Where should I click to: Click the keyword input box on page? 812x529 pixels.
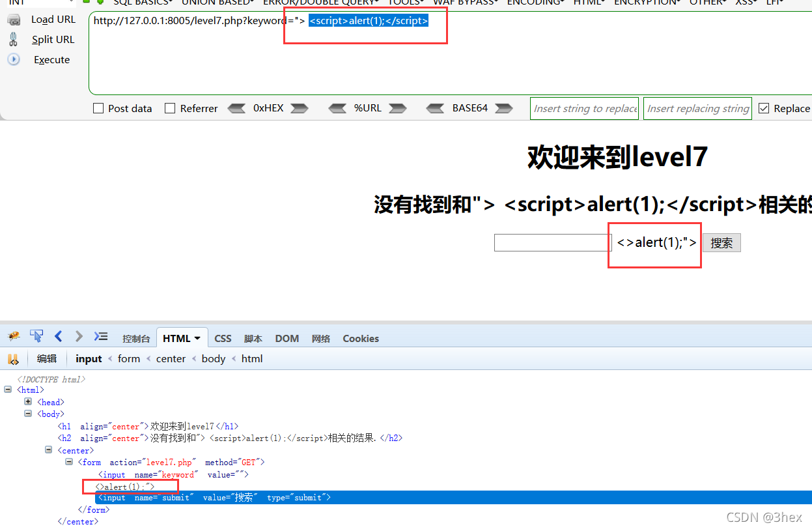pos(553,242)
